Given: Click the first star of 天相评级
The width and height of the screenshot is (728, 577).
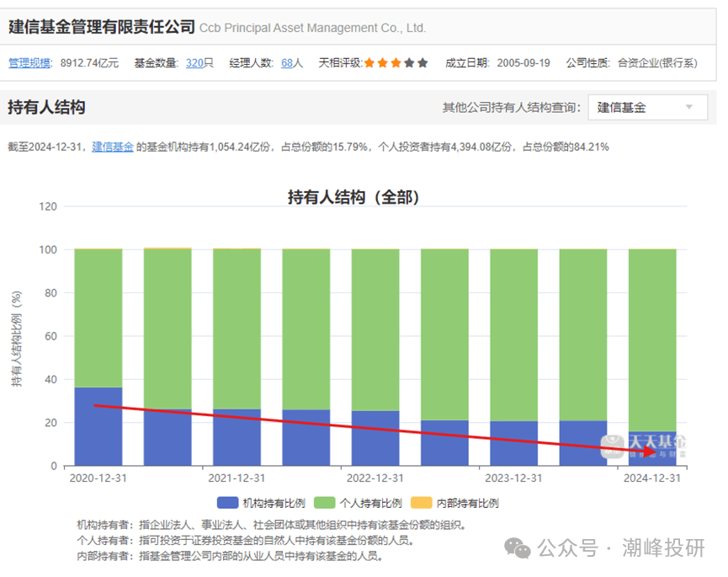Looking at the screenshot, I should [x=369, y=62].
